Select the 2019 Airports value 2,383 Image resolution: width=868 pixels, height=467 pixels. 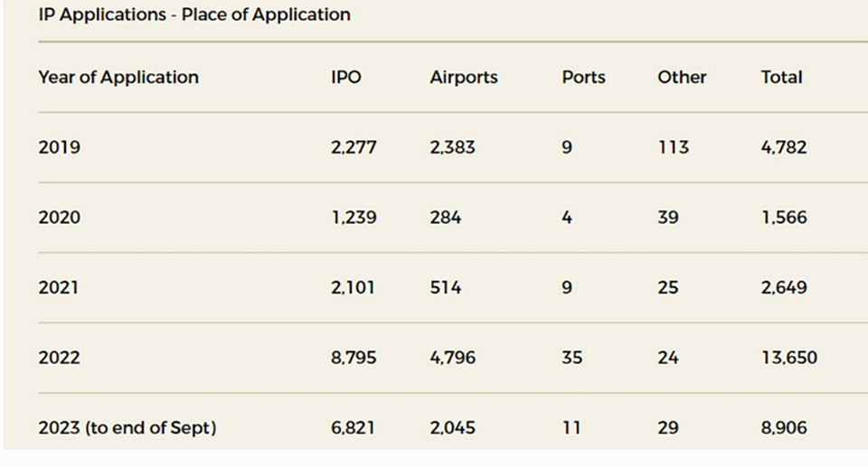(454, 147)
